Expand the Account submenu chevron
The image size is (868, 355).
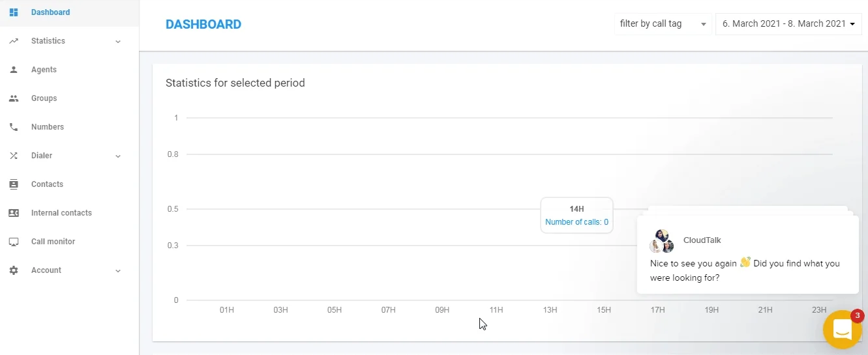tap(118, 271)
